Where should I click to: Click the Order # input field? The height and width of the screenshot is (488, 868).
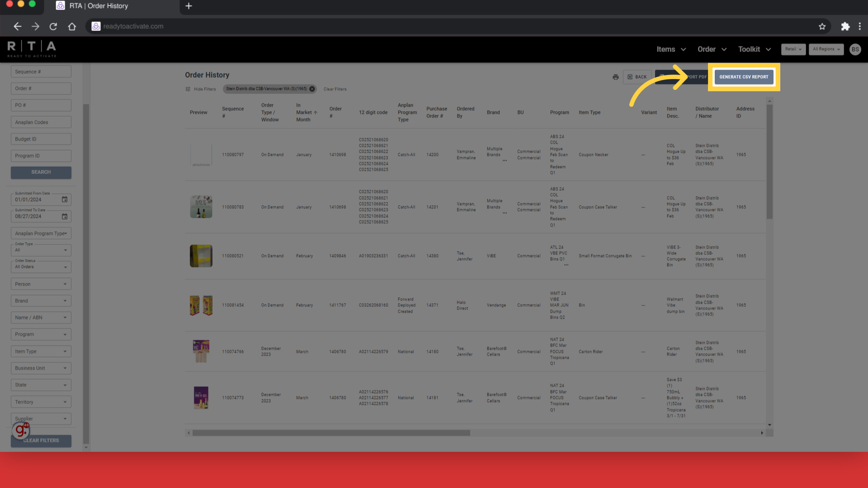(x=41, y=89)
